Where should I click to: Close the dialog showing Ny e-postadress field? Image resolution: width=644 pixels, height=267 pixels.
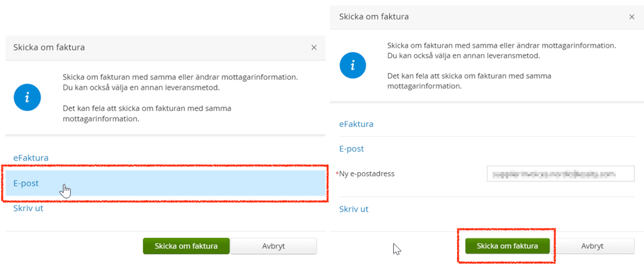632,17
